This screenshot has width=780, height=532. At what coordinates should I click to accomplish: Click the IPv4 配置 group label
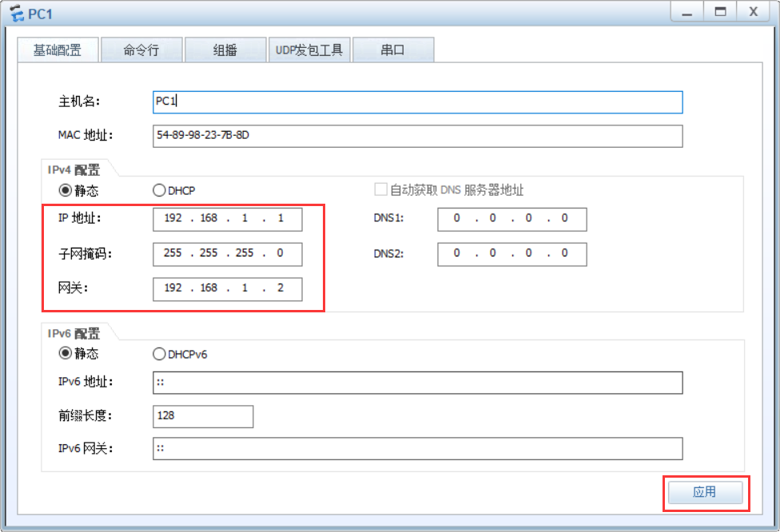(x=74, y=169)
